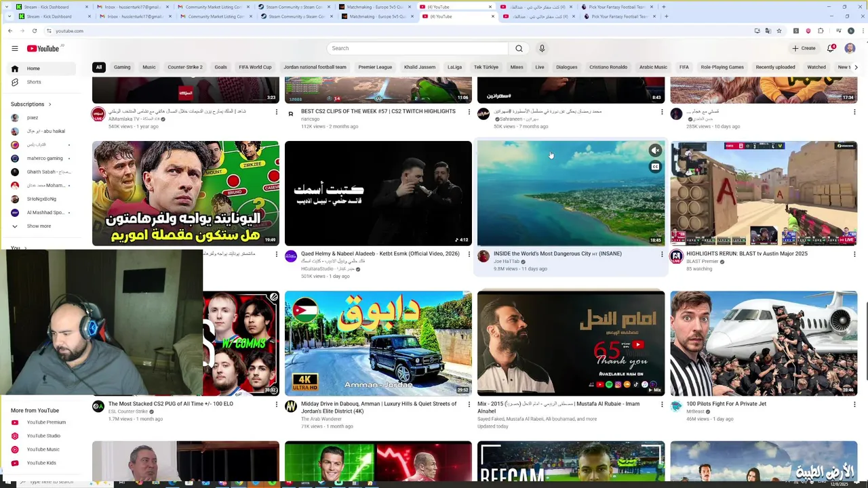Open the notifications bell
The image size is (868, 488).
point(831,48)
